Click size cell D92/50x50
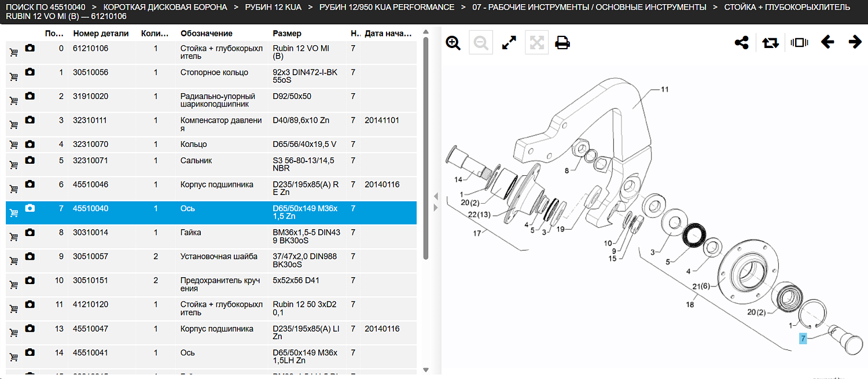This screenshot has width=868, height=379. coord(292,96)
